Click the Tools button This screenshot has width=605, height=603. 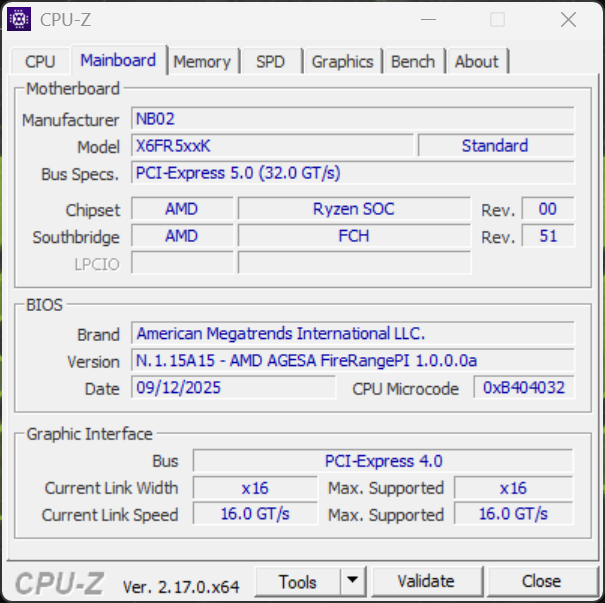[298, 581]
